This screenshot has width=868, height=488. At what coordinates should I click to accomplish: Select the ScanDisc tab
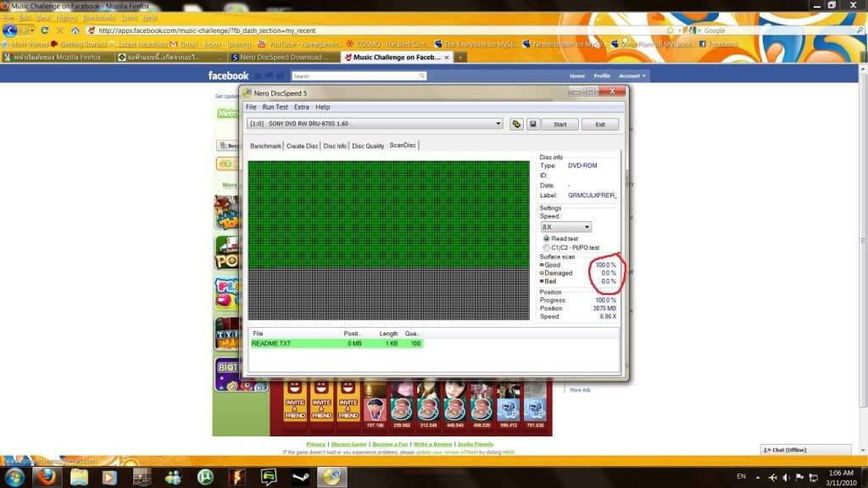coord(403,145)
